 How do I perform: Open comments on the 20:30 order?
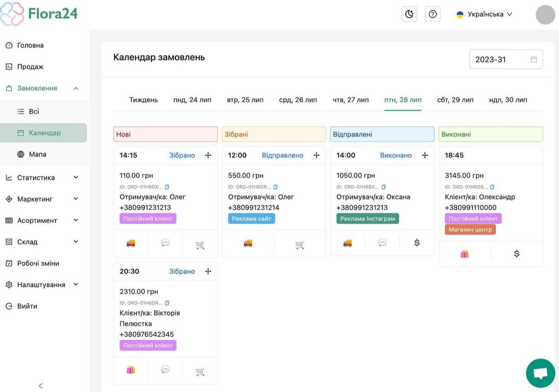[165, 369]
